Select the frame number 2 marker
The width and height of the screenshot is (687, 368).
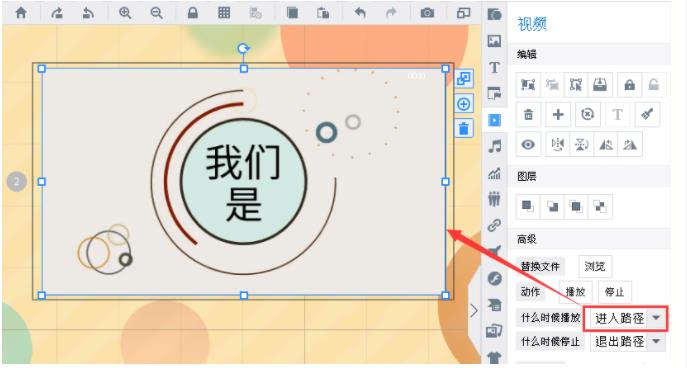click(x=17, y=181)
